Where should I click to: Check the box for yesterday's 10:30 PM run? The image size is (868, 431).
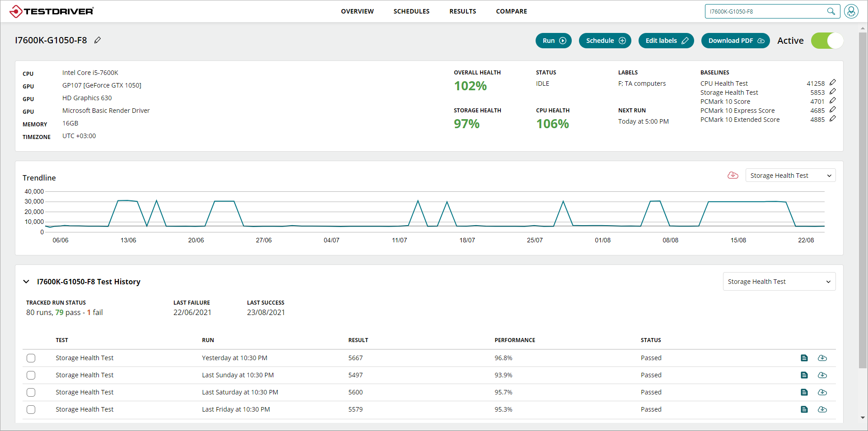point(31,358)
